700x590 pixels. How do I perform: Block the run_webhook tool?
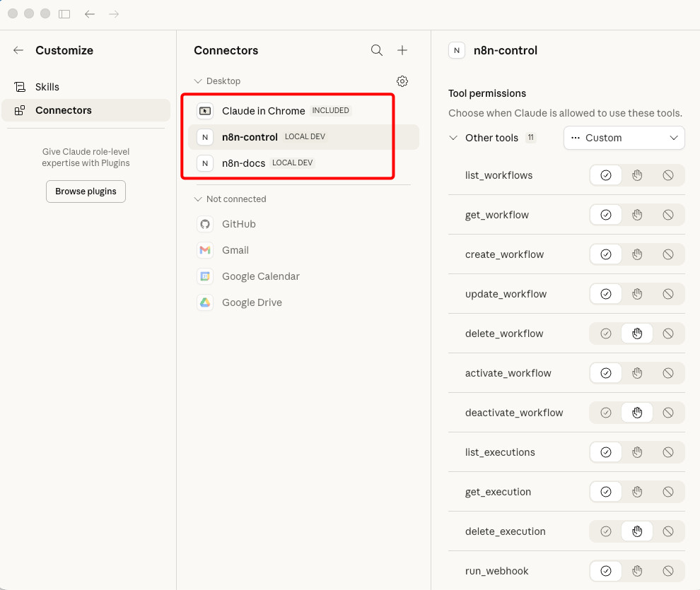pyautogui.click(x=668, y=571)
